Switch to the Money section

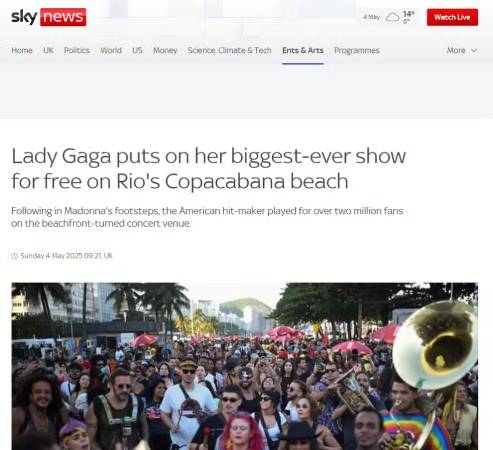pyautogui.click(x=165, y=50)
